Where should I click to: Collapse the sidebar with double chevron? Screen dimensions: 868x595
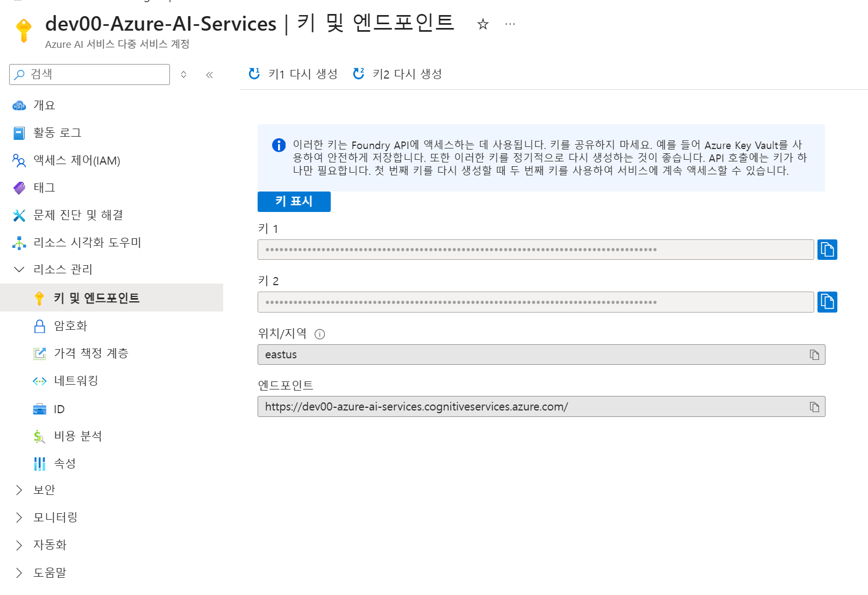[x=209, y=75]
